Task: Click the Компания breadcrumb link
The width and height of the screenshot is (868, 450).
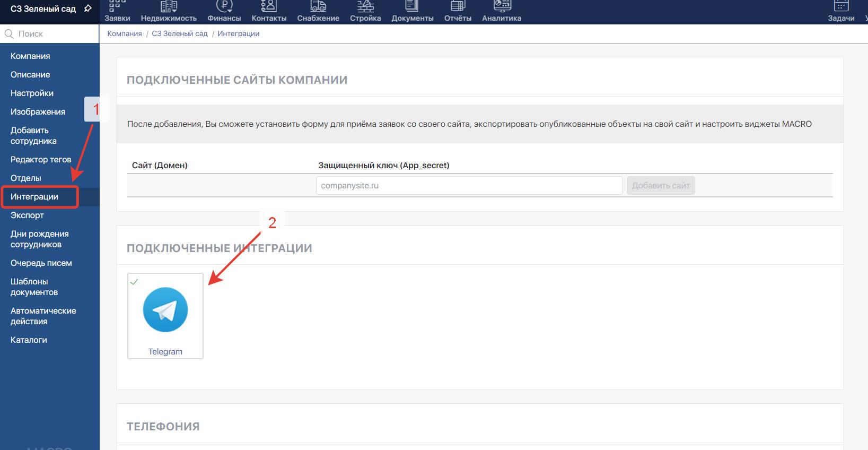Action: (125, 33)
